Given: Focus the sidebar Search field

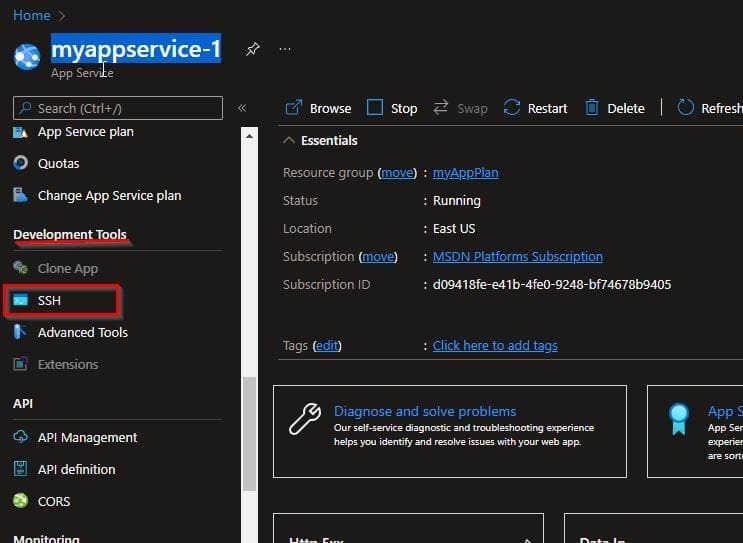Looking at the screenshot, I should pyautogui.click(x=125, y=108).
